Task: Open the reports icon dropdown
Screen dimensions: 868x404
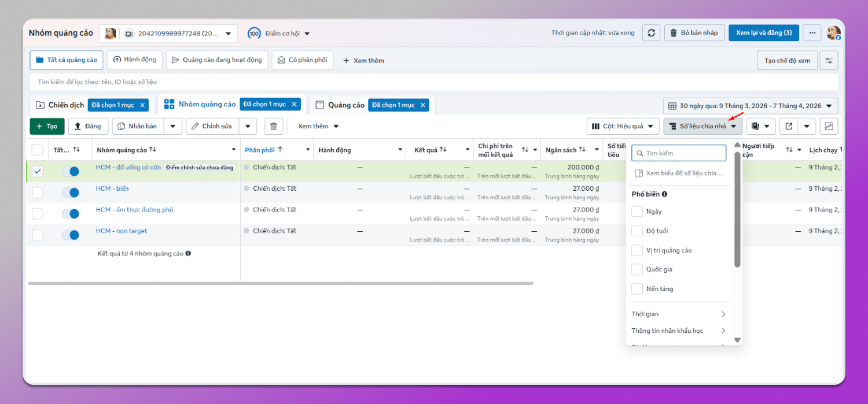Action: coord(760,126)
